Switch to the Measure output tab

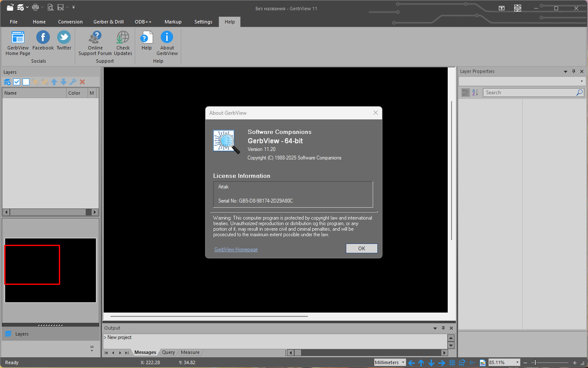tap(190, 353)
